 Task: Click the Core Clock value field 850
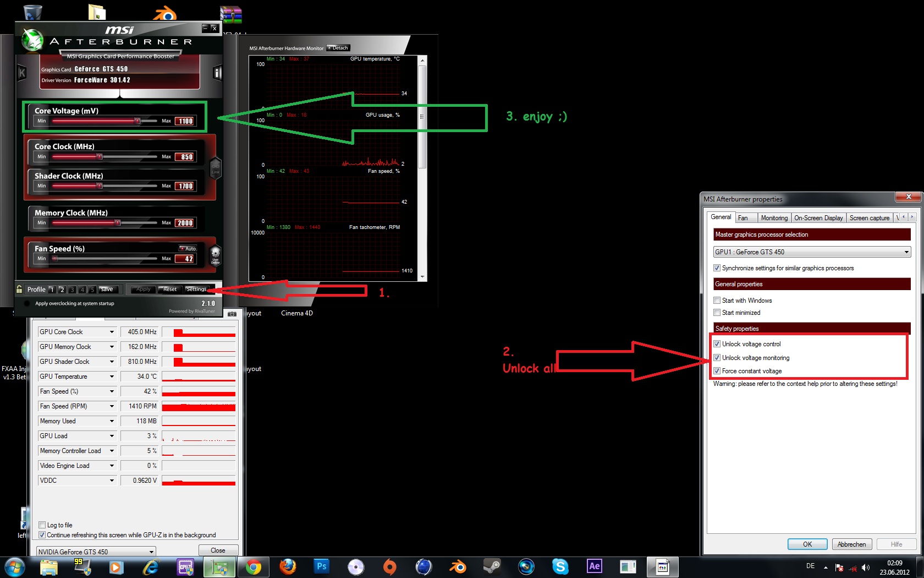[185, 157]
